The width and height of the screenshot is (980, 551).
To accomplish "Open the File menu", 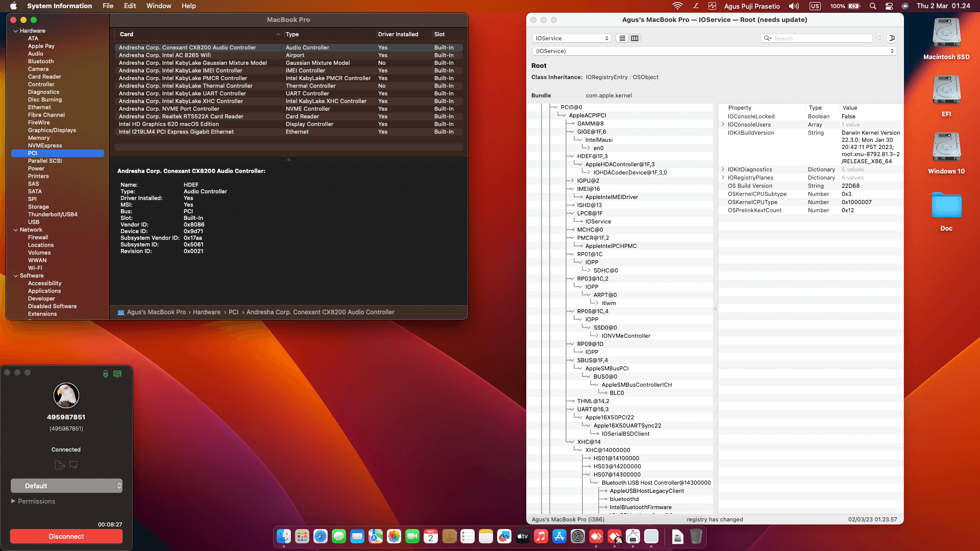I will tap(108, 6).
